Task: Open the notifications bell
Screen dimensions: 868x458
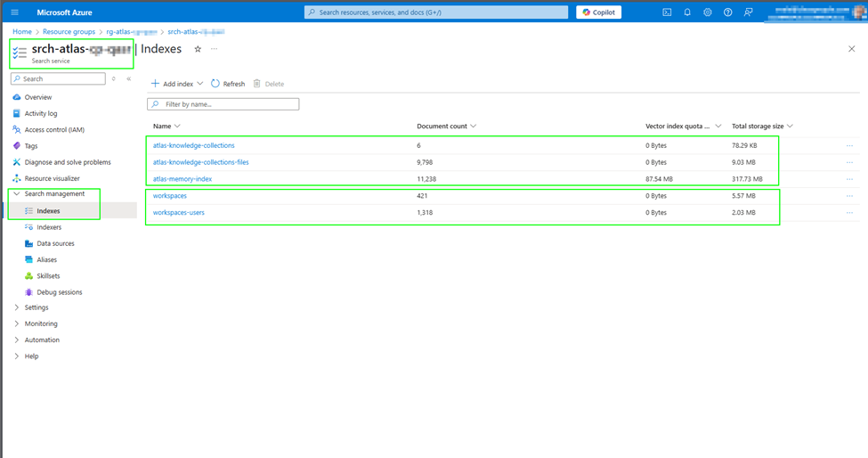Action: coord(687,12)
